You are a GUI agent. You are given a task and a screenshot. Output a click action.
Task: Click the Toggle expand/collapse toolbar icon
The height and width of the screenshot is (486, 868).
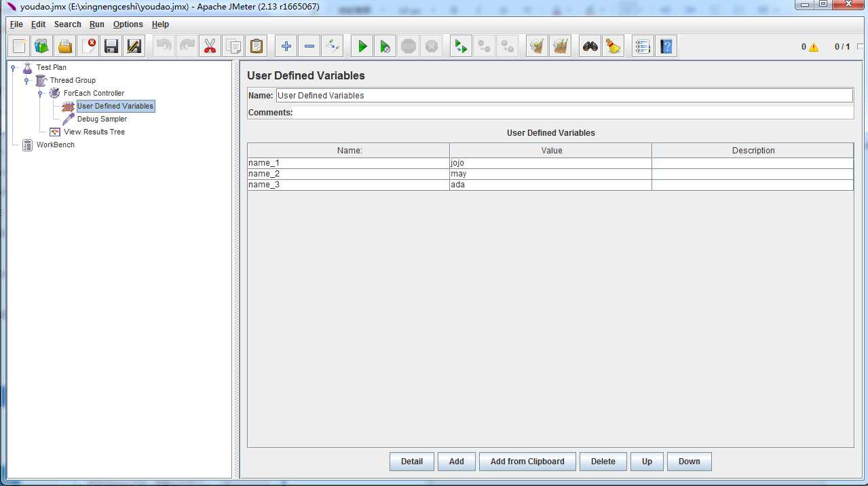(x=333, y=46)
